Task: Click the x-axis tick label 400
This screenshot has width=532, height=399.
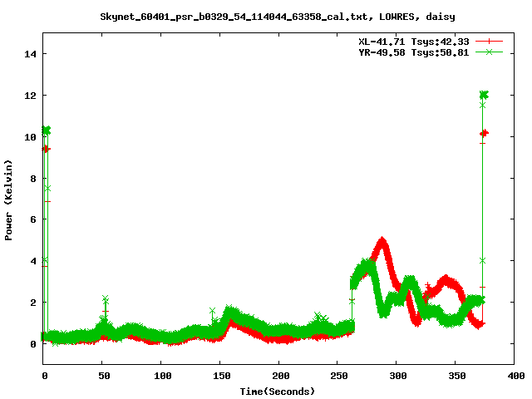Action: (x=516, y=376)
